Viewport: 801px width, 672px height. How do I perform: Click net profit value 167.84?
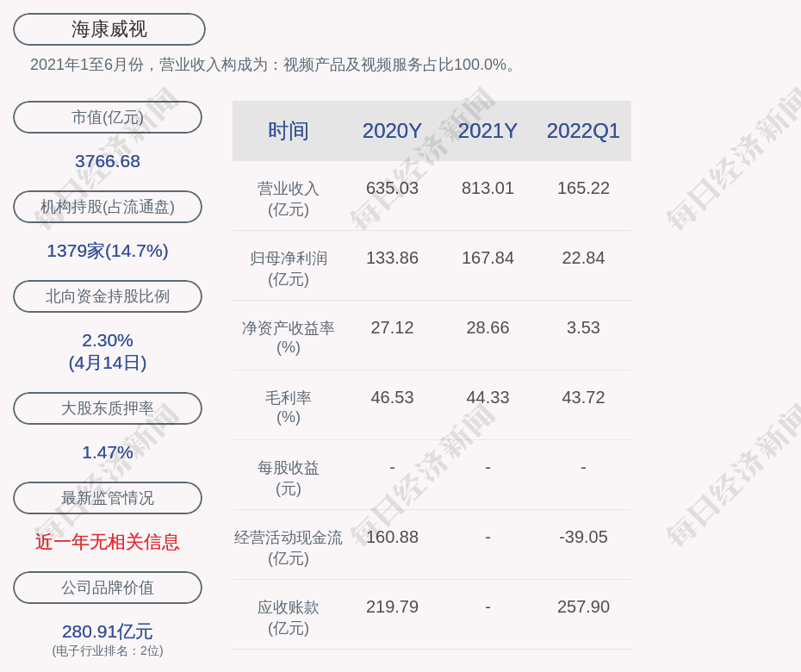coord(487,258)
